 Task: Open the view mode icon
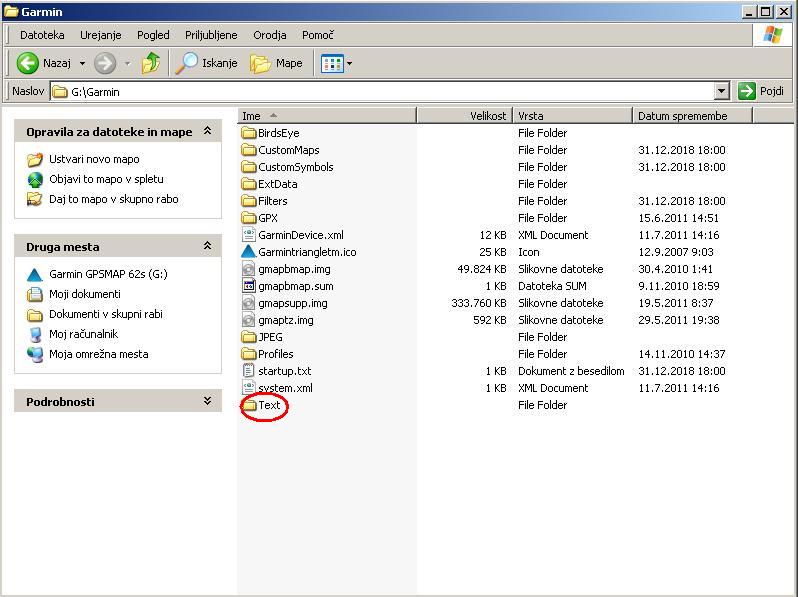(332, 64)
